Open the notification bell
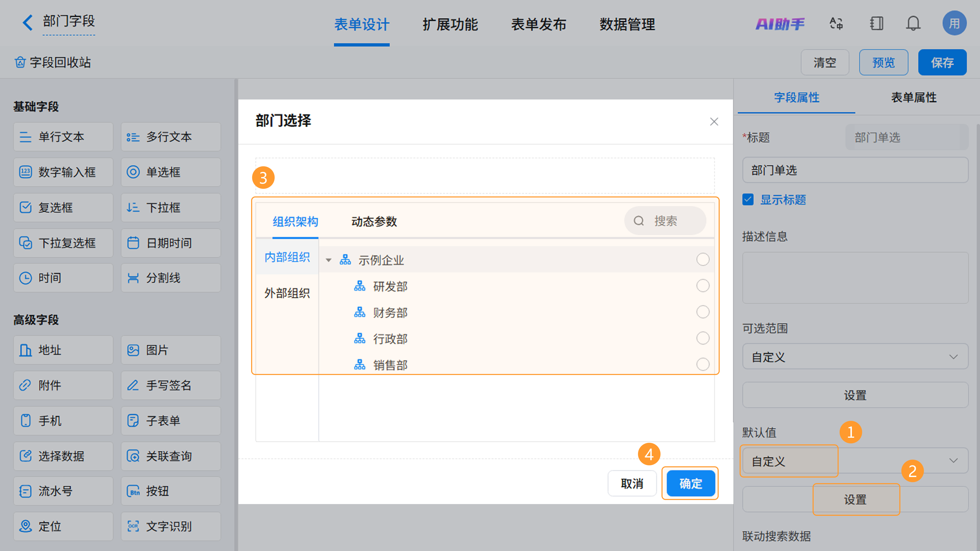980x551 pixels. pyautogui.click(x=913, y=23)
